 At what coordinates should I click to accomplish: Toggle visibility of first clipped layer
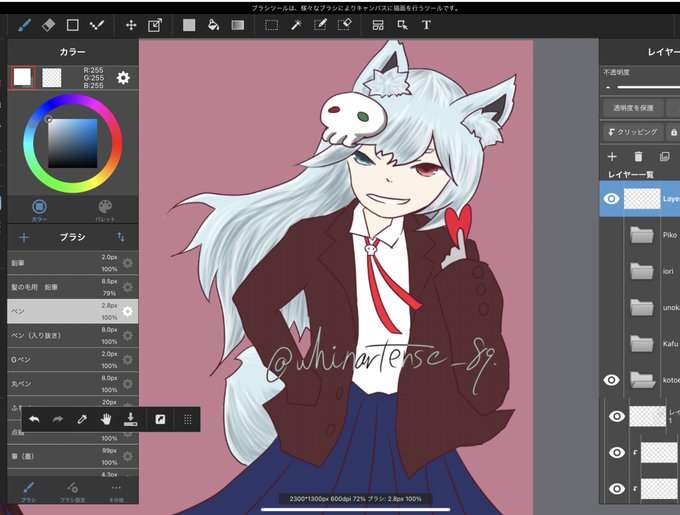click(617, 453)
